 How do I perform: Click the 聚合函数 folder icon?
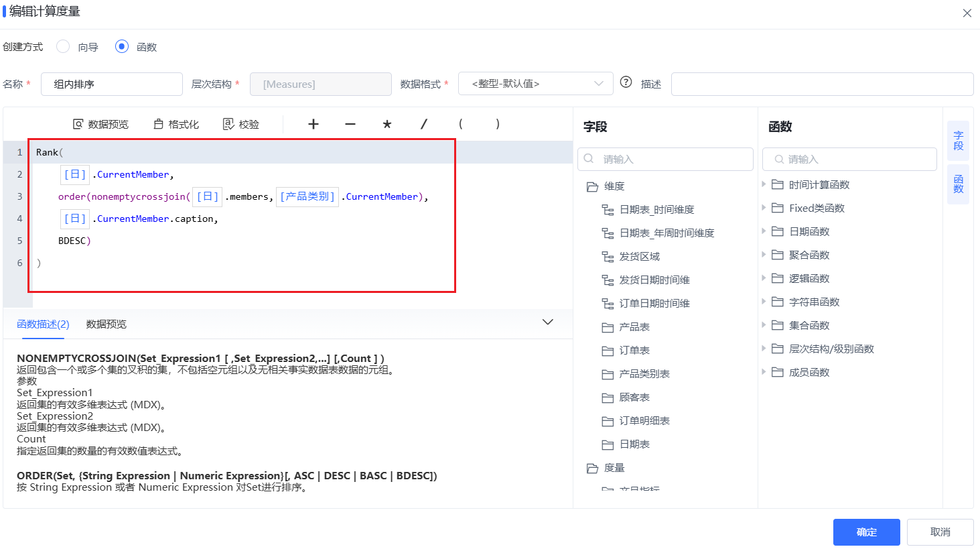click(777, 255)
